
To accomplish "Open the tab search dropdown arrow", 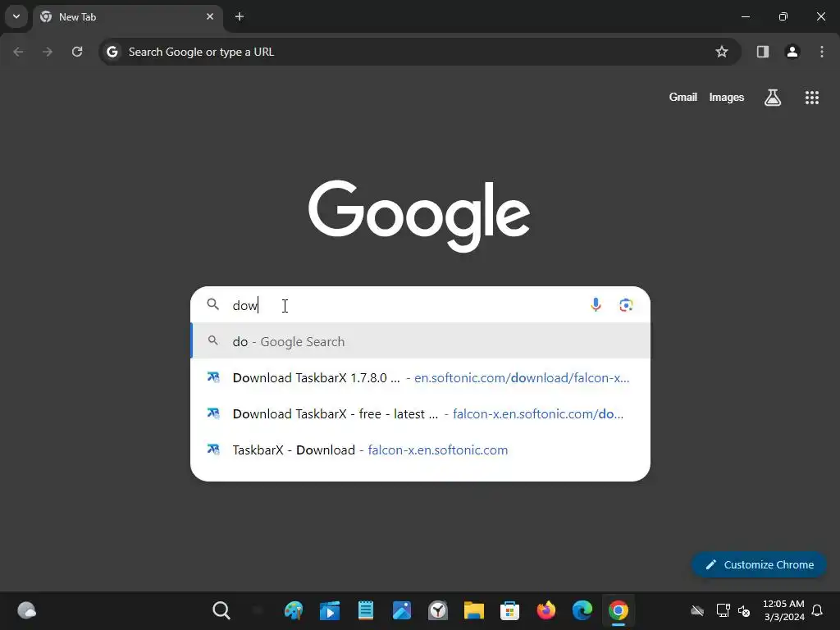I will (x=16, y=16).
